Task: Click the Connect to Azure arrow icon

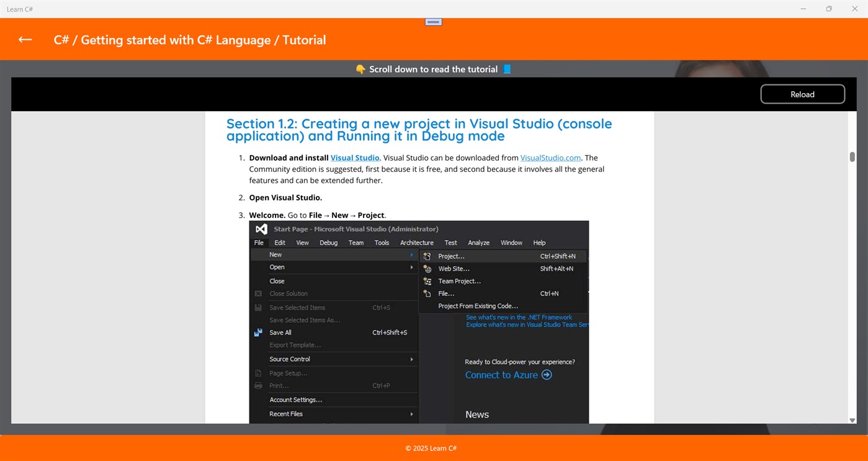Action: point(546,375)
